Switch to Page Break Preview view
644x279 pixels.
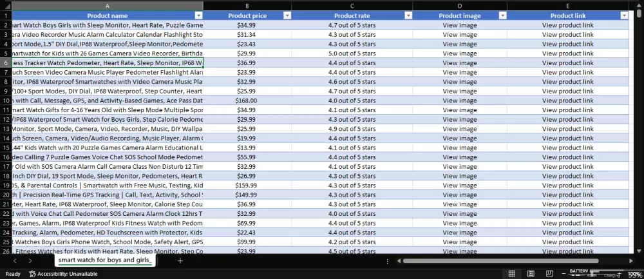coord(549,274)
